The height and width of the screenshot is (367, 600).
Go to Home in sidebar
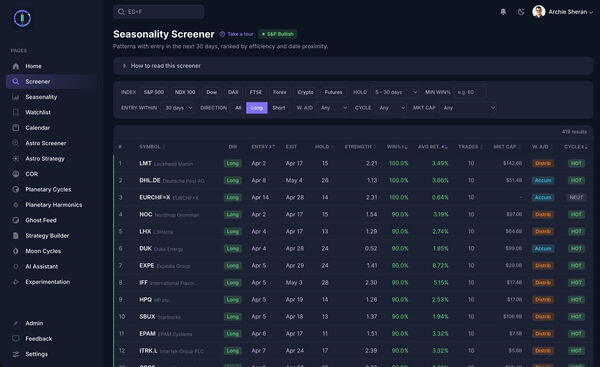(52, 66)
